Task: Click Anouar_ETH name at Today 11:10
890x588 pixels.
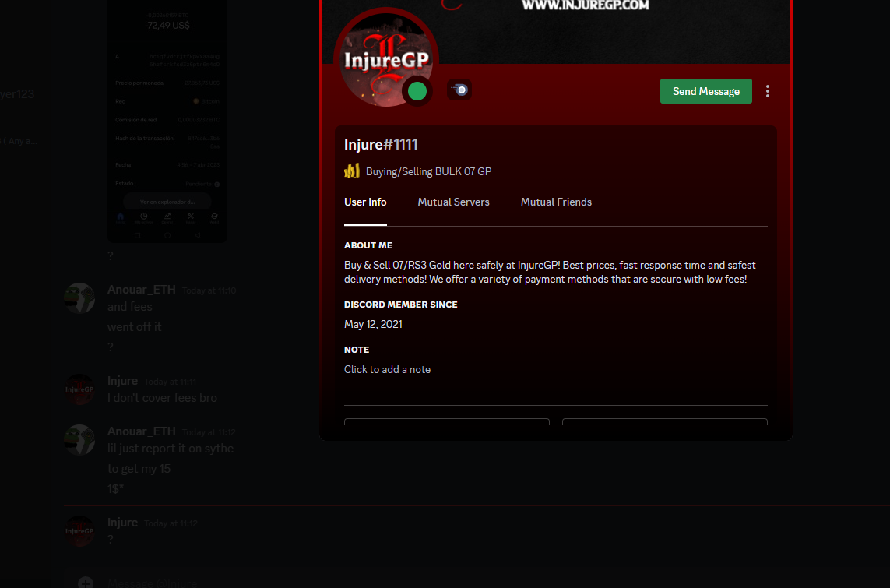Action: tap(142, 290)
